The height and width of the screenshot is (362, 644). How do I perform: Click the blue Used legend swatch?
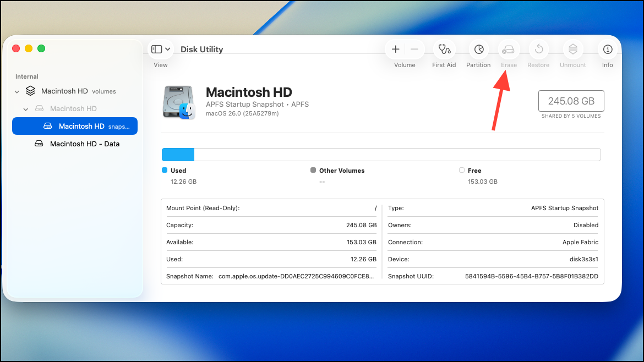(165, 170)
